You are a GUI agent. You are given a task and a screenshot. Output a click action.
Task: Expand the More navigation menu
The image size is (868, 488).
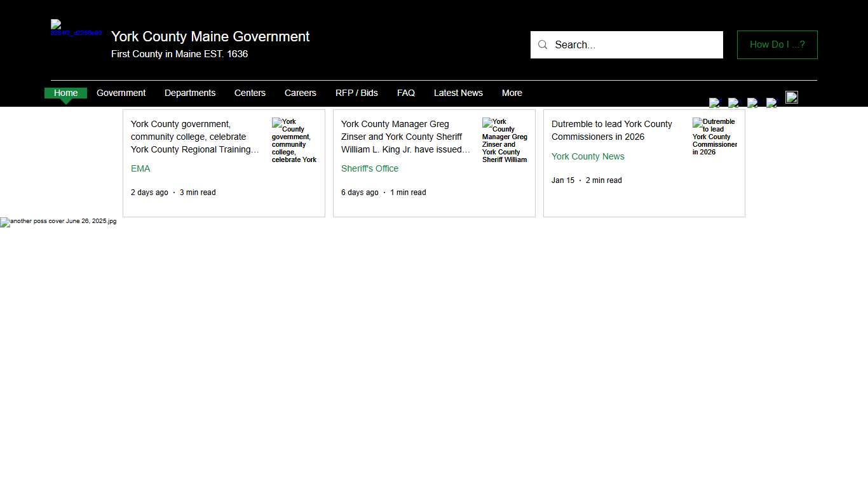point(512,93)
